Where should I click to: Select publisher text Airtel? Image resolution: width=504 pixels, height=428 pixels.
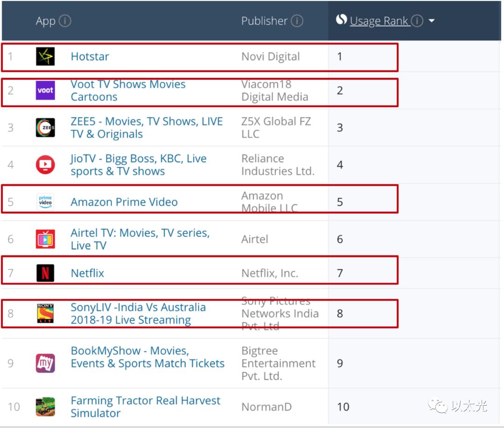pos(255,239)
